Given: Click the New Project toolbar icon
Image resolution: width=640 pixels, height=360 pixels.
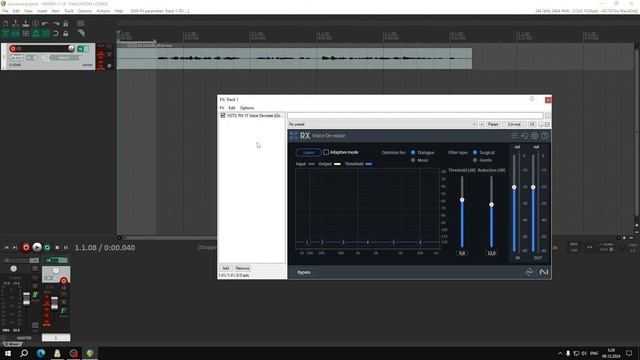Looking at the screenshot, I should (x=6, y=24).
